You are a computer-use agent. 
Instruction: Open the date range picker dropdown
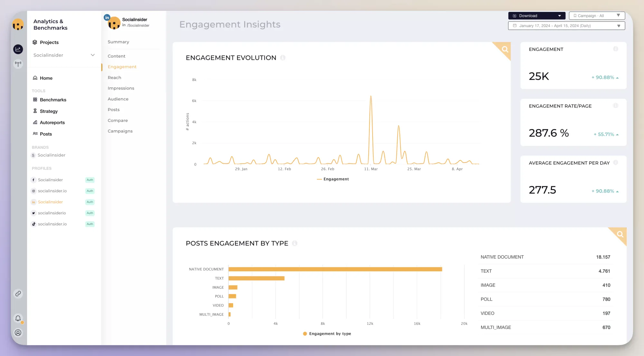[566, 26]
